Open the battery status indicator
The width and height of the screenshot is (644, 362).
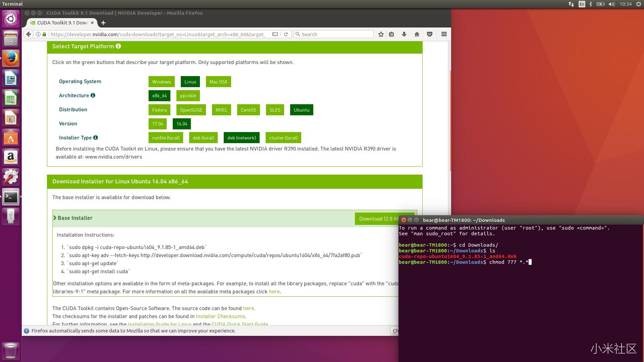[x=600, y=4]
